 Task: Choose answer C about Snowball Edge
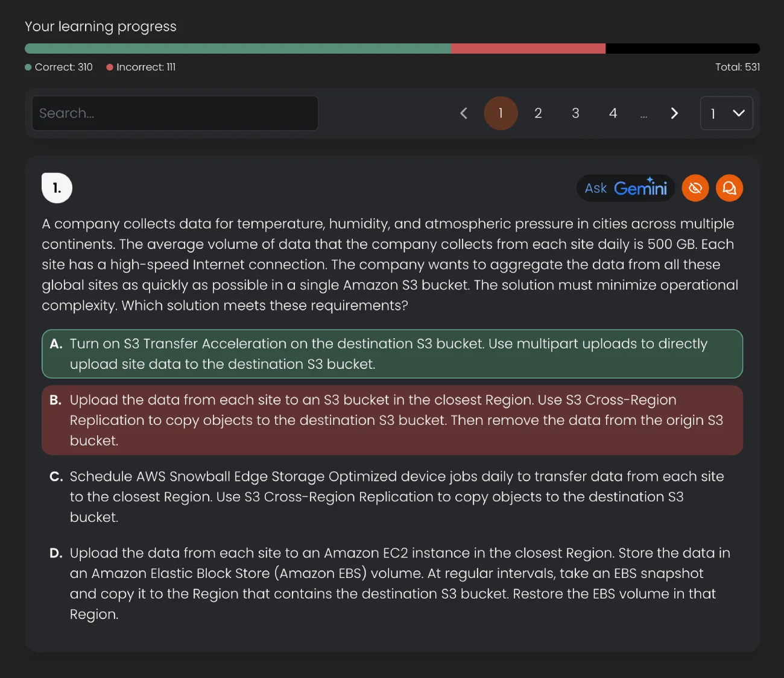coord(392,497)
